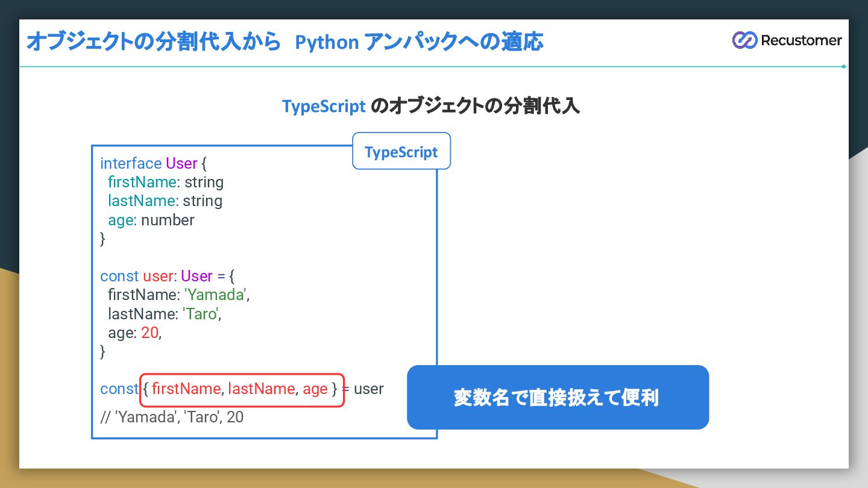This screenshot has width=868, height=488.
Task: Click the 'Python アンパックへの適応' title text
Action: click(420, 42)
